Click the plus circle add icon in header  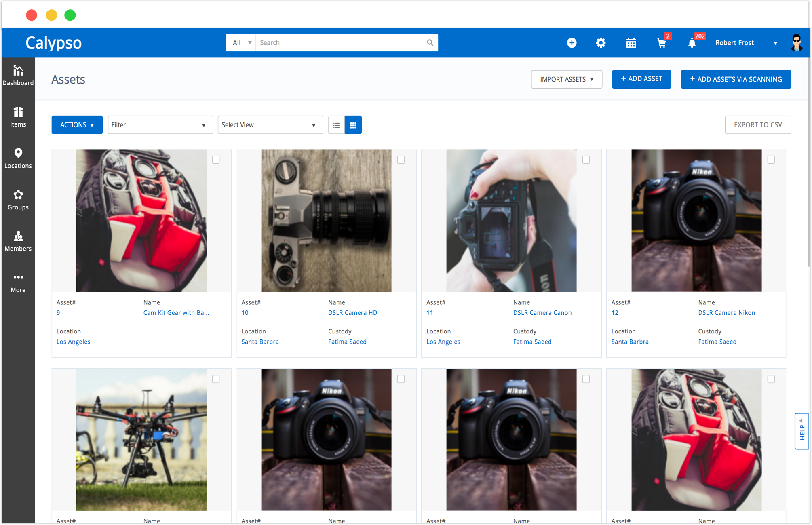pos(572,43)
